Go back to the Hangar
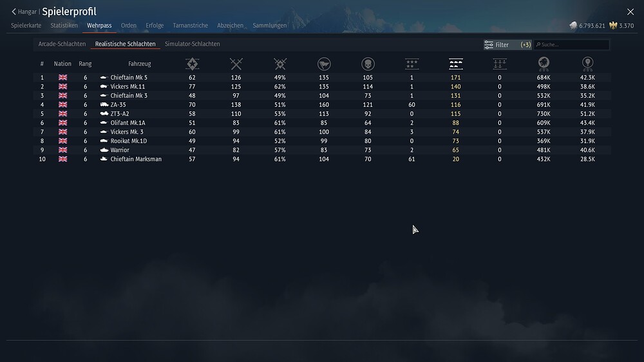644x362 pixels. 25,12
